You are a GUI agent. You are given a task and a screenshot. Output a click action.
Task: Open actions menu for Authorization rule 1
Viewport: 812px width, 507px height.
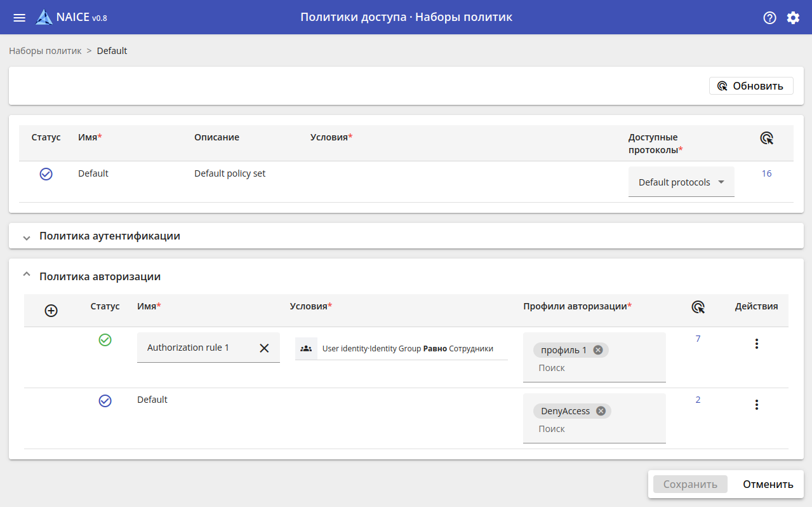(x=756, y=344)
